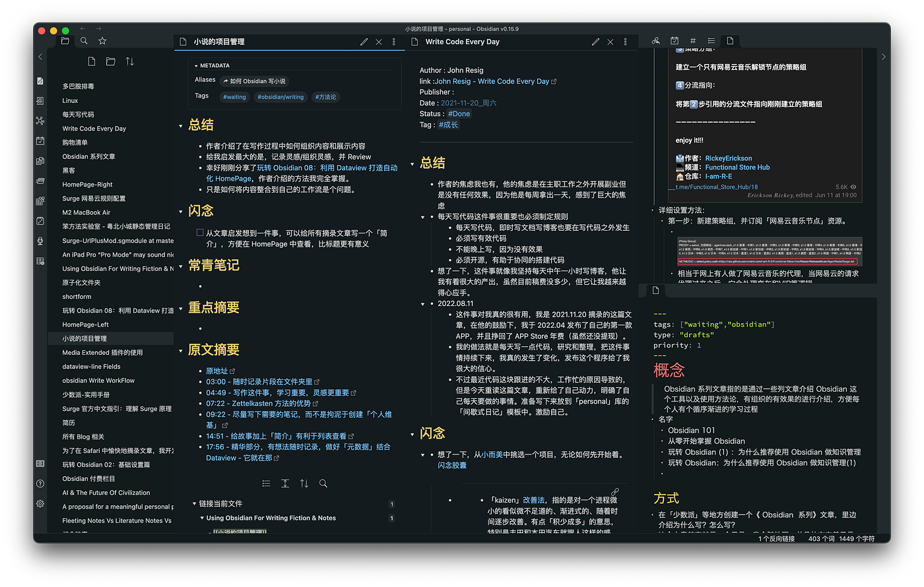
Task: Toggle show more context in backlinks
Action: [x=285, y=483]
